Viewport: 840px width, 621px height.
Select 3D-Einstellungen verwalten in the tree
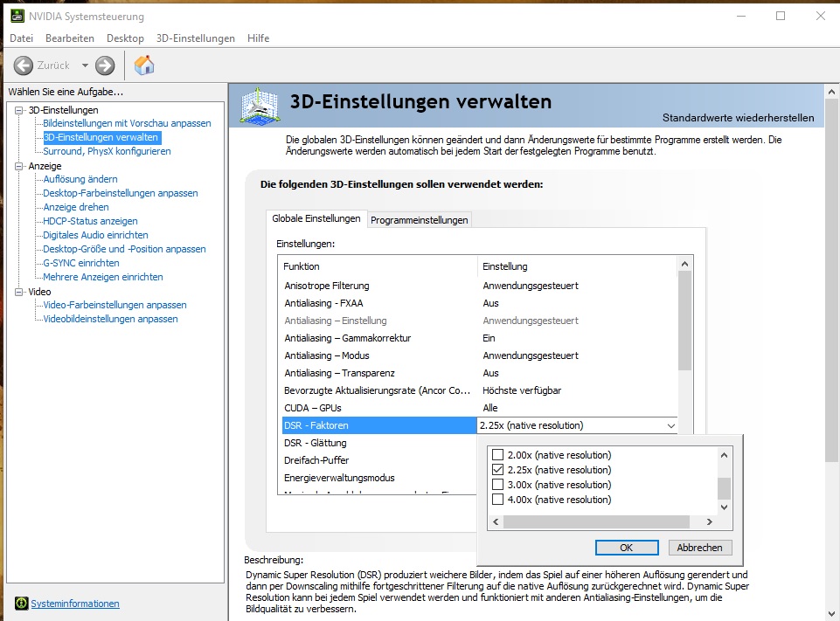pos(101,138)
